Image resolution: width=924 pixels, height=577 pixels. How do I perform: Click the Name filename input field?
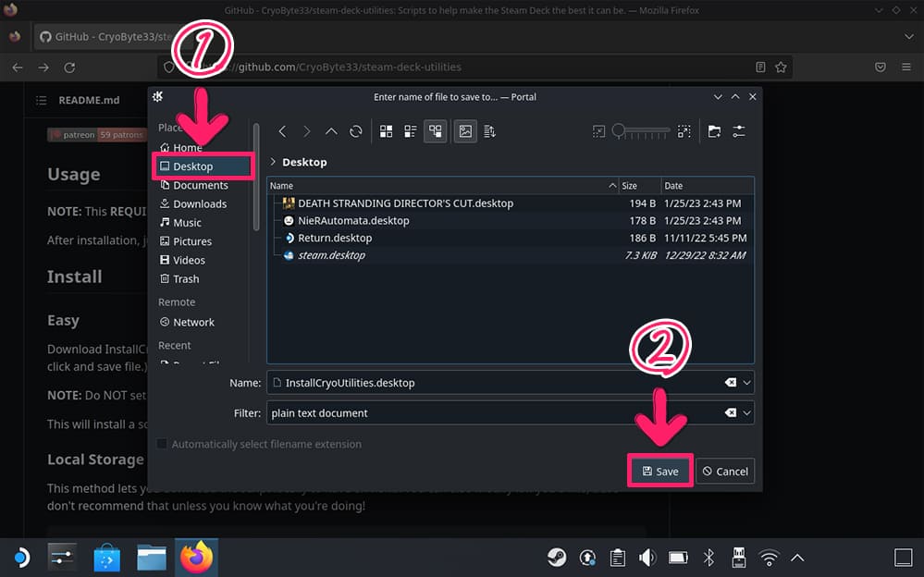[x=495, y=383]
